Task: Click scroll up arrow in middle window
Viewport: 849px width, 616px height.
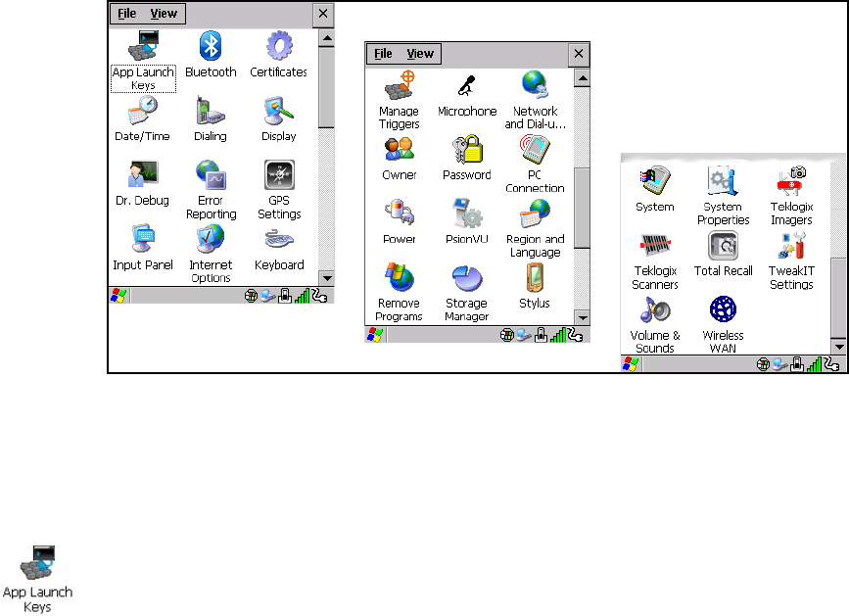Action: pos(582,78)
